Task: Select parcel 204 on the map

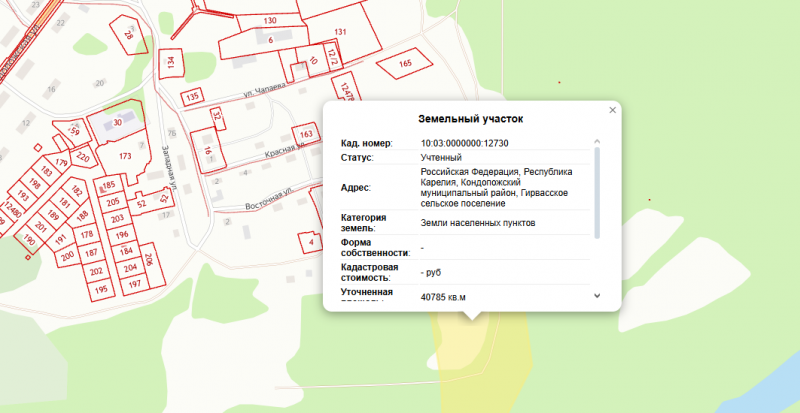Action: [131, 268]
